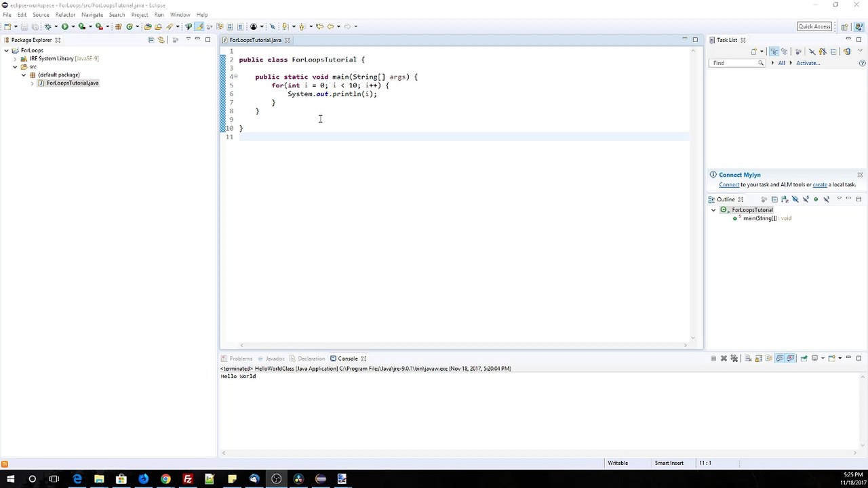Click Remove Launch X icon in Console

tap(724, 358)
